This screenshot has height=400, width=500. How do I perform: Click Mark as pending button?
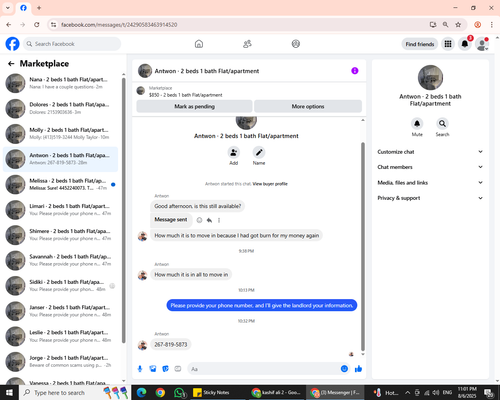click(x=194, y=106)
